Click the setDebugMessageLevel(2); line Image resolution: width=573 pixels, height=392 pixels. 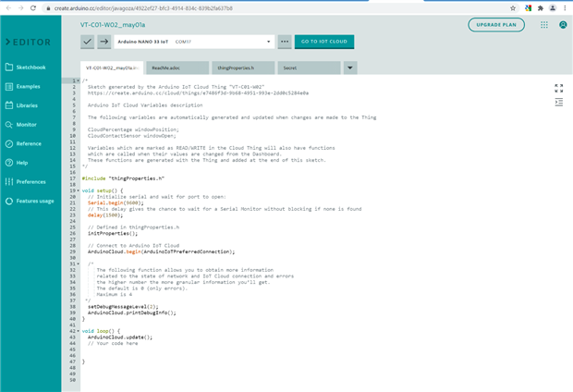(x=123, y=306)
